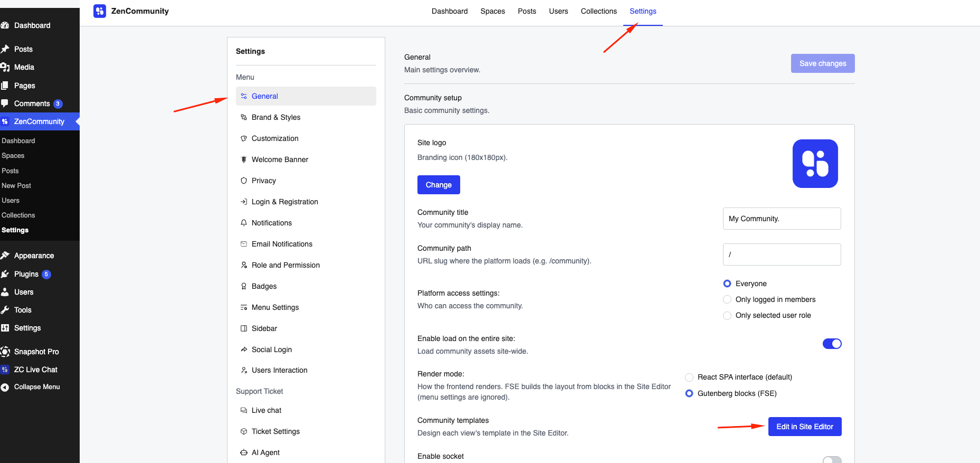Screen dimensions: 980x463
Task: Click the Customization palette icon
Action: [x=244, y=138]
